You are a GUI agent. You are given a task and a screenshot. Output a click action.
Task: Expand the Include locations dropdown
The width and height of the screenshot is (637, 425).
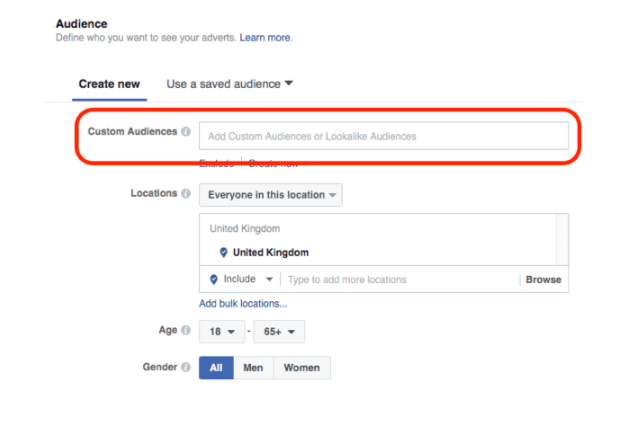[246, 280]
